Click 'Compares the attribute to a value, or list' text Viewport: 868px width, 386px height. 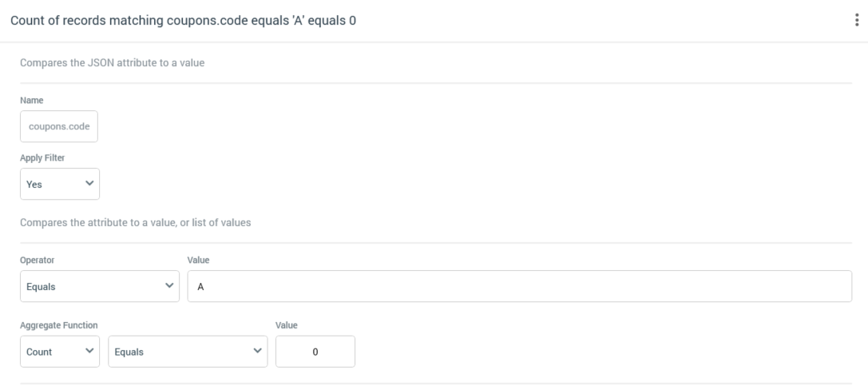[x=136, y=223]
